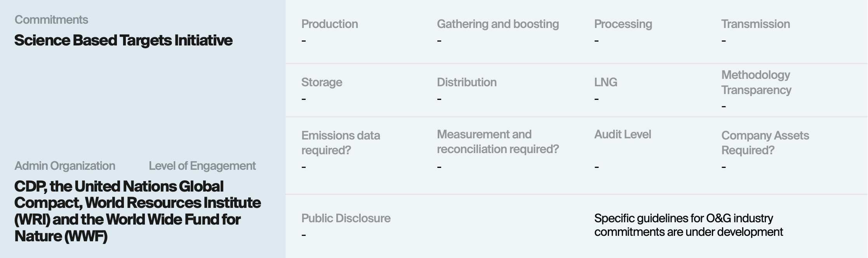The height and width of the screenshot is (258, 868).
Task: Click the Audit Level label
Action: [623, 134]
